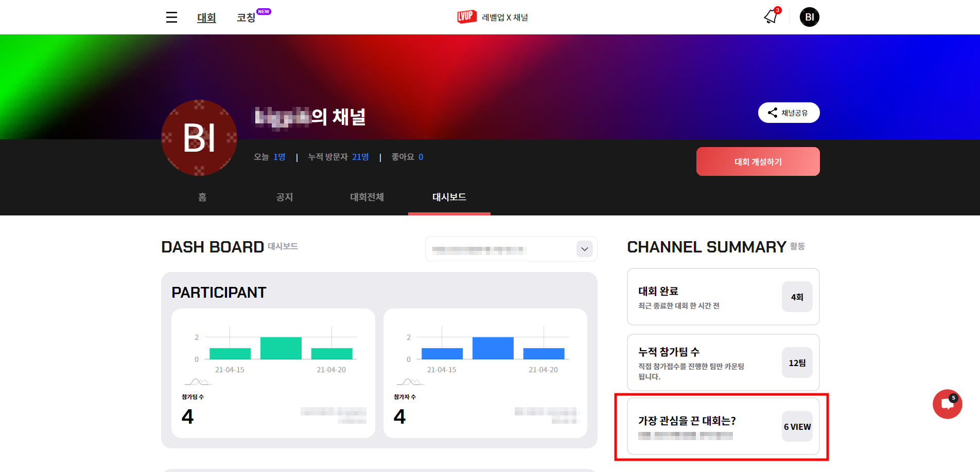Screen dimensions: 980x472
Task: Open BI profile avatar in header
Action: point(809,17)
